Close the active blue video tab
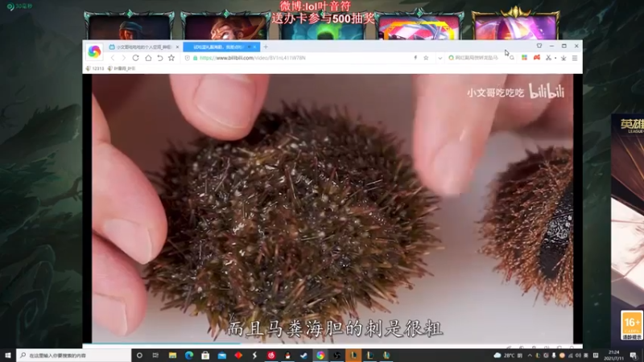 click(x=254, y=47)
